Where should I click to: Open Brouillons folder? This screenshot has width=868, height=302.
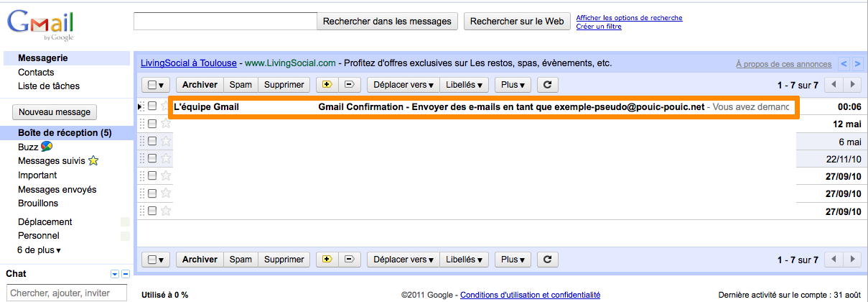click(x=38, y=203)
